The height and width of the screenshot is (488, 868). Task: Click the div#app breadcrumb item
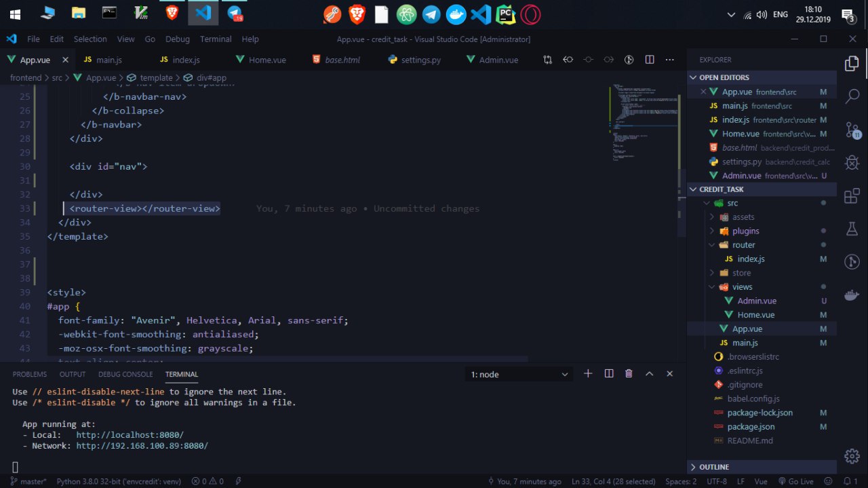click(205, 78)
